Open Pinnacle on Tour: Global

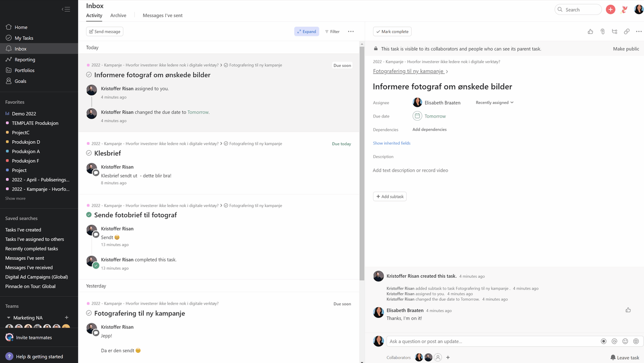[x=31, y=286]
